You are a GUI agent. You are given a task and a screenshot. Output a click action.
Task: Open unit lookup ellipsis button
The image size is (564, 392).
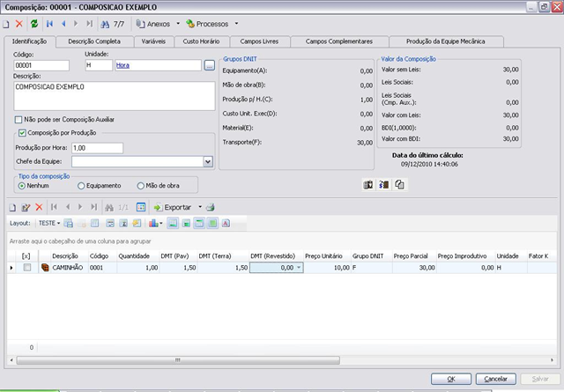tap(210, 65)
